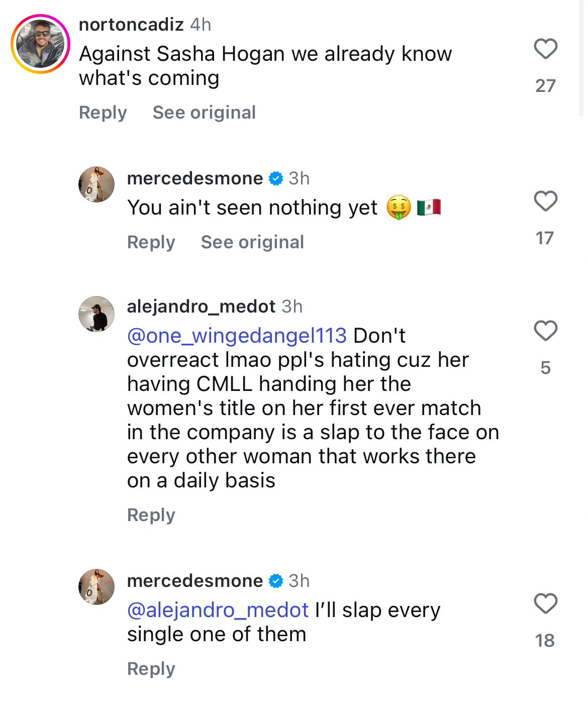Reply to mercedesmone's 'slap every single one' comment
Viewport: 588px width, 705px height.
(151, 669)
